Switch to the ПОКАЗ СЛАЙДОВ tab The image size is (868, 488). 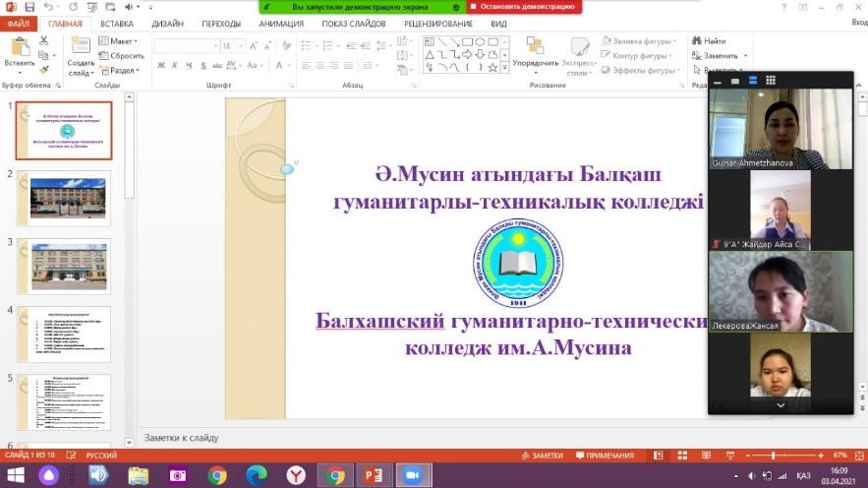354,24
